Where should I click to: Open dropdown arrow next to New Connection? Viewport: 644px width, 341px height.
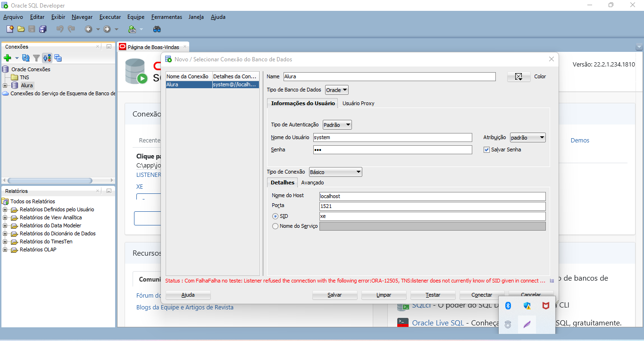coord(17,58)
